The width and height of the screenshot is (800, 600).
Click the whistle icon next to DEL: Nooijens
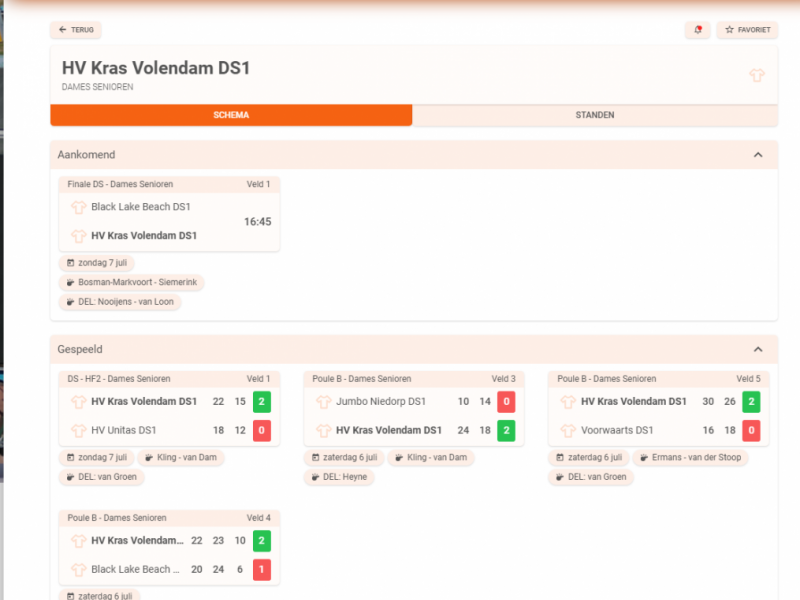pyautogui.click(x=70, y=302)
